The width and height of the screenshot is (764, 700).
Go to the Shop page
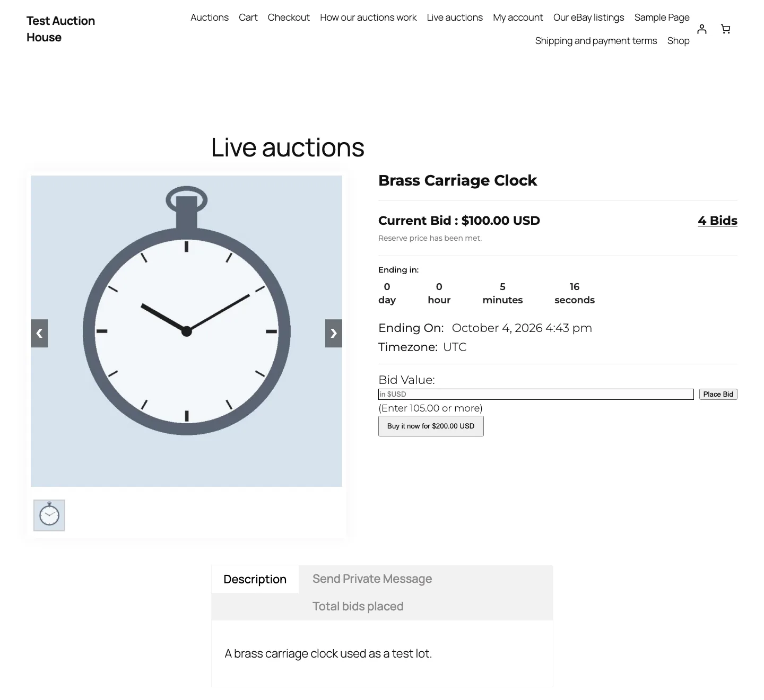(679, 41)
